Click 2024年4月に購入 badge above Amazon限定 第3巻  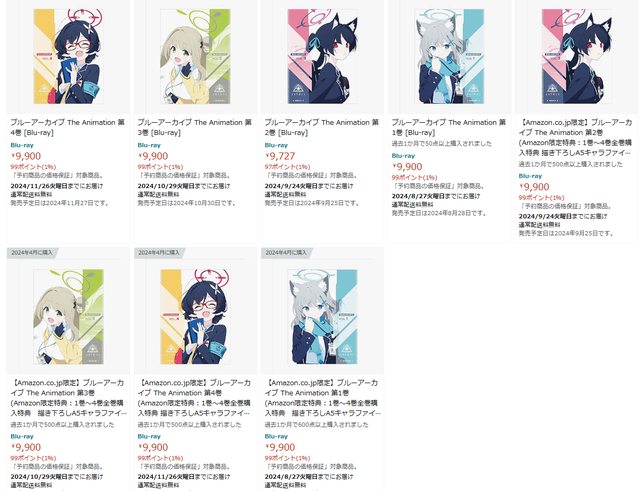click(x=32, y=253)
